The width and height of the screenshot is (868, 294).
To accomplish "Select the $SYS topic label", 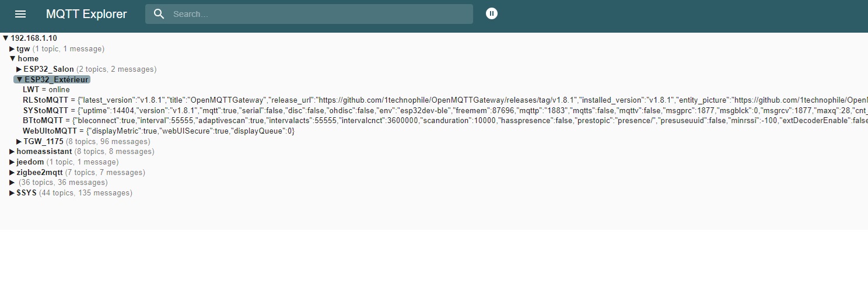I will point(26,193).
